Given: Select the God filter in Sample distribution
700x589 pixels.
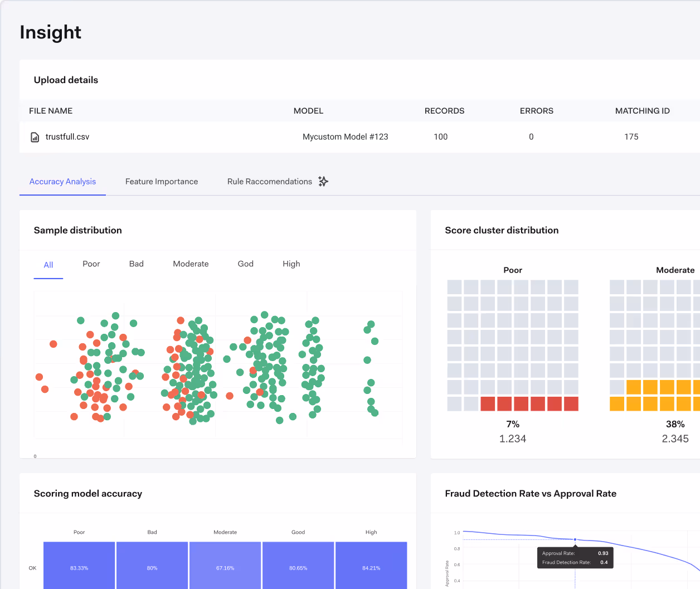Looking at the screenshot, I should click(x=245, y=264).
